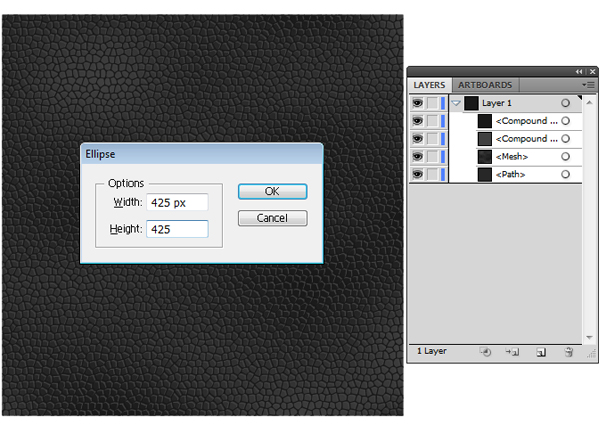Click the Delete Selection trash icon
600x427 pixels.
point(569,352)
